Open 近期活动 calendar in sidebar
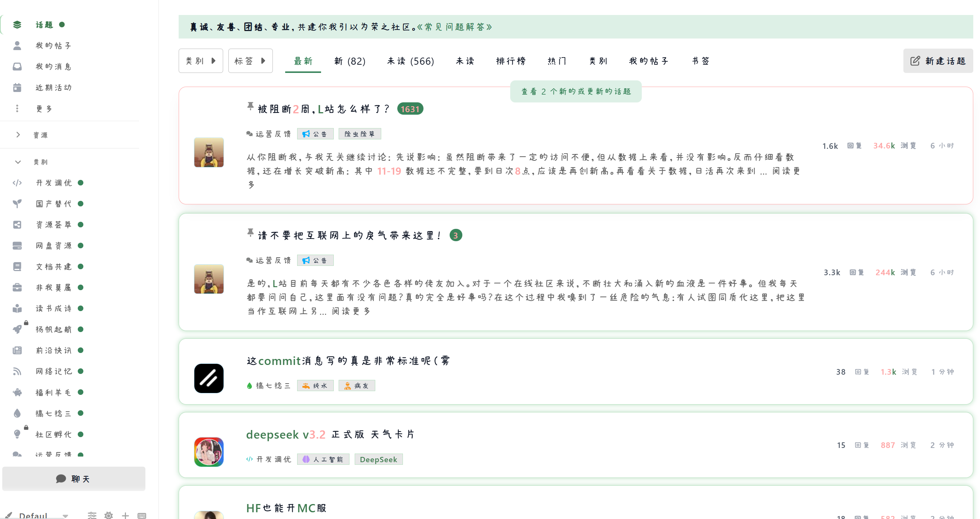The width and height of the screenshot is (980, 519). point(53,87)
